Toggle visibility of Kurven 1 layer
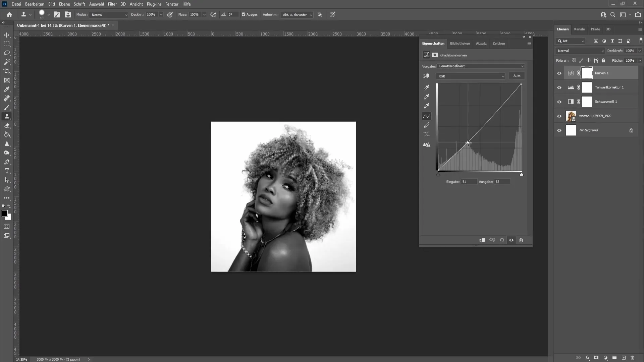This screenshot has height=362, width=644. 559,73
